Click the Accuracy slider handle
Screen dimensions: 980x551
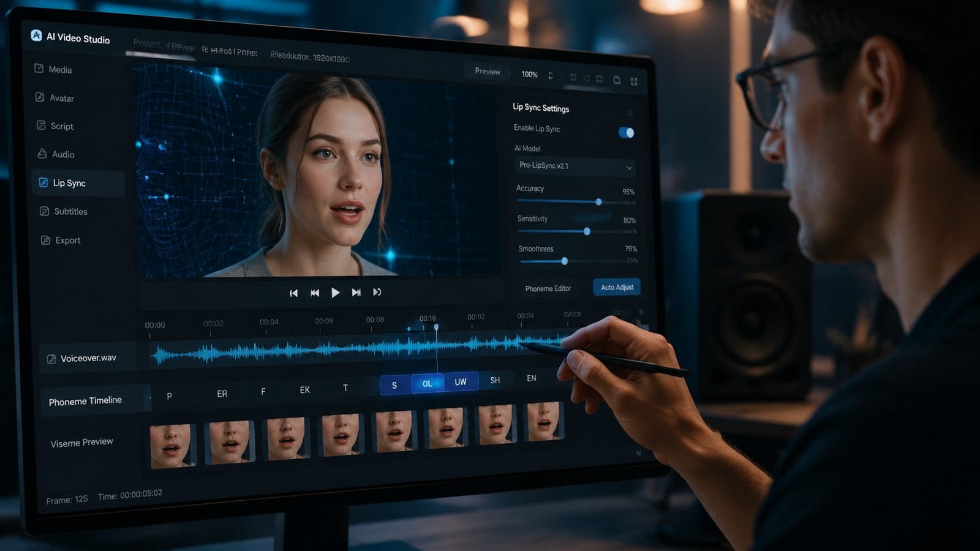coord(598,202)
